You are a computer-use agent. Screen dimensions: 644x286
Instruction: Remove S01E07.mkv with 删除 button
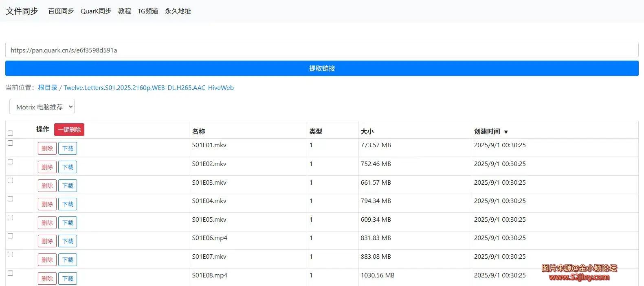[x=47, y=260]
